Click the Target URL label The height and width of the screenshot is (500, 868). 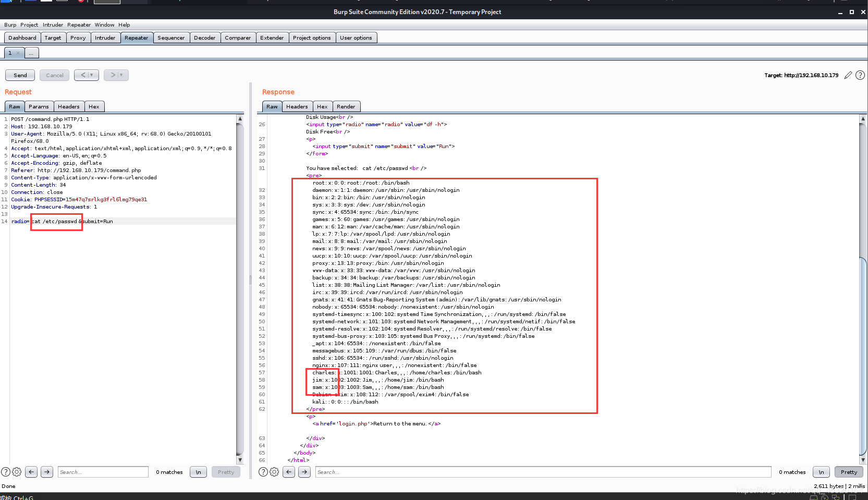(801, 75)
